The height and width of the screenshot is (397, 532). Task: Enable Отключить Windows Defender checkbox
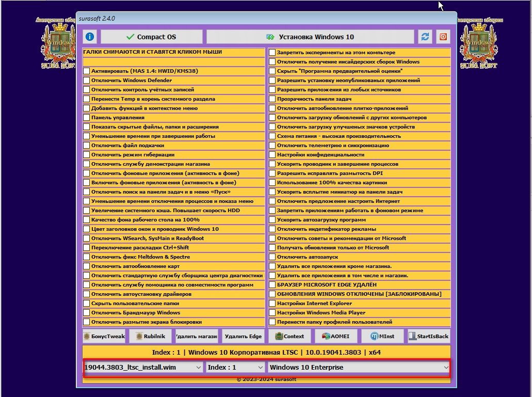tap(87, 81)
